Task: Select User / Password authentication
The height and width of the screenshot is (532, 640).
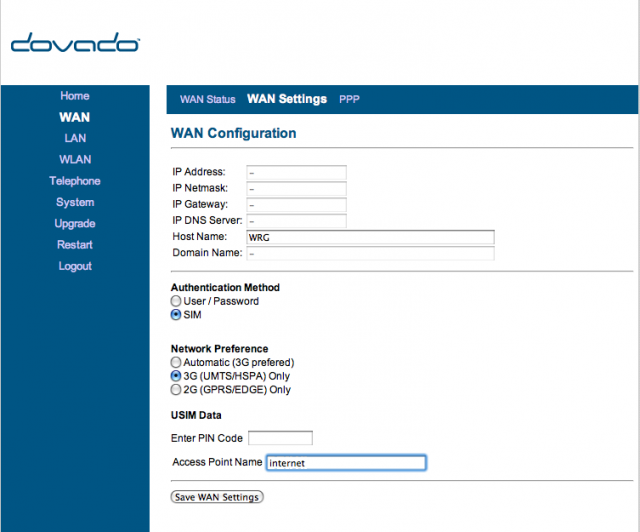Action: pyautogui.click(x=176, y=301)
